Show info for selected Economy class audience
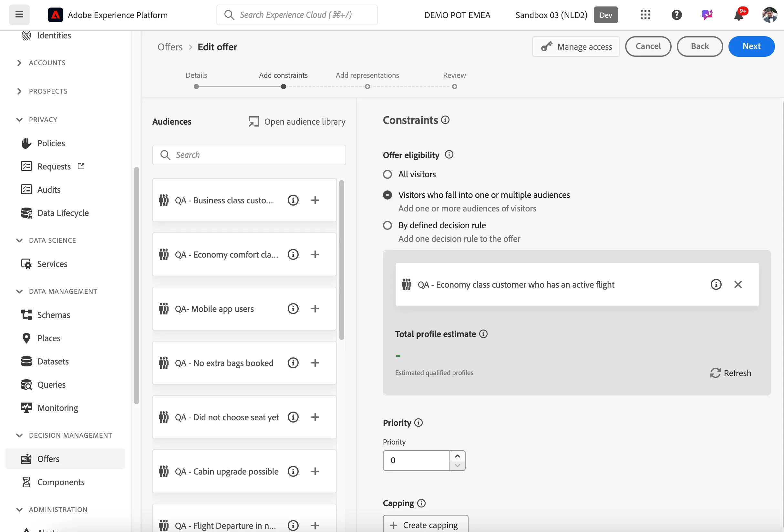The image size is (784, 532). (716, 284)
